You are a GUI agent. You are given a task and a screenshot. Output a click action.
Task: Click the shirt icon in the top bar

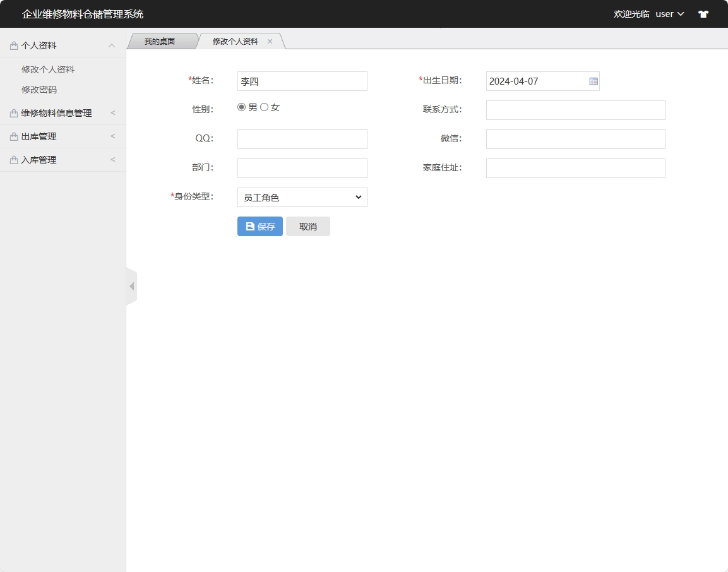[x=703, y=13]
